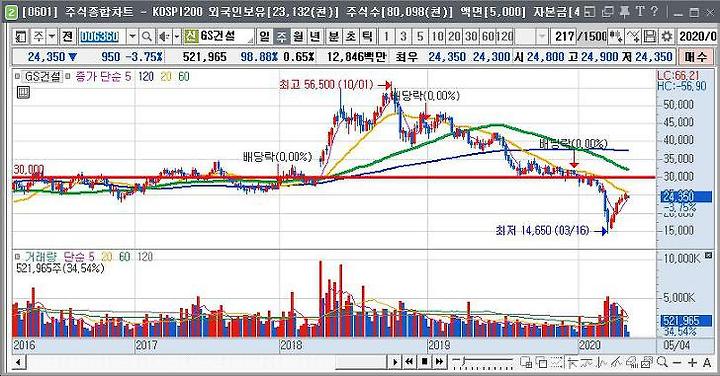The image size is (720, 376).
Task: Click horizontal scrollbar left arrow
Action: 18,363
